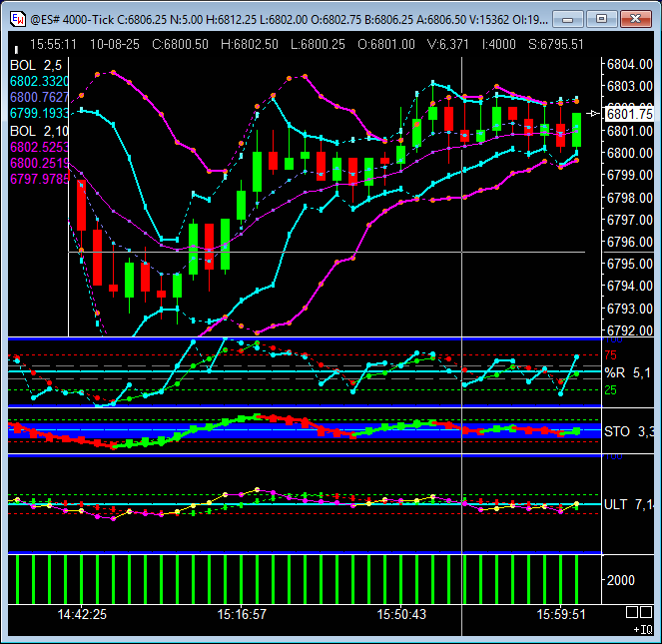
Task: Click the 6796.00 price scale level
Action: point(629,242)
